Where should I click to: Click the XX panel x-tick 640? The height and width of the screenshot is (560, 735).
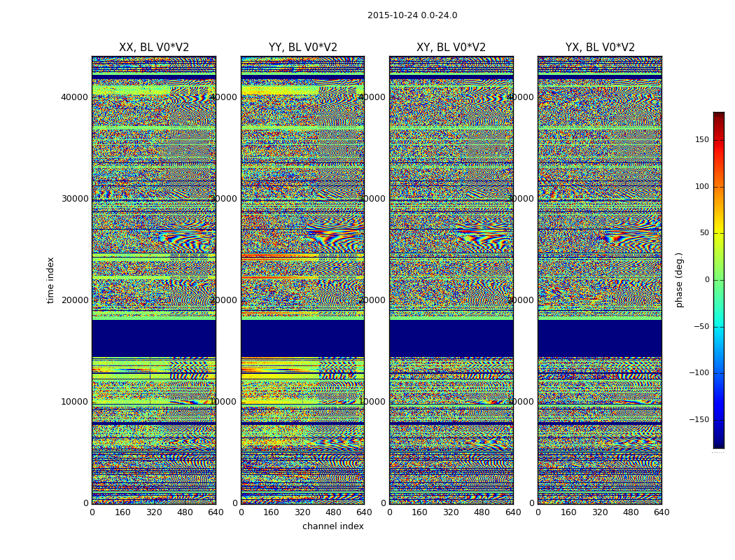(x=216, y=512)
